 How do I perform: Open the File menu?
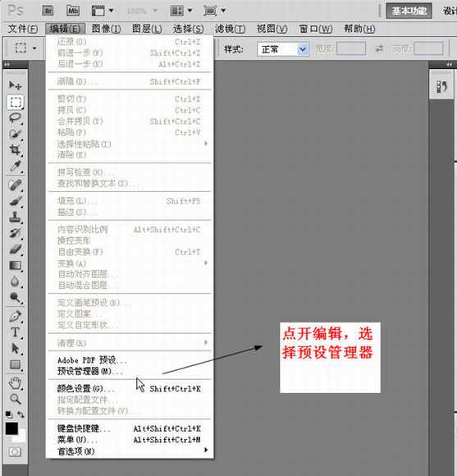pos(23,29)
